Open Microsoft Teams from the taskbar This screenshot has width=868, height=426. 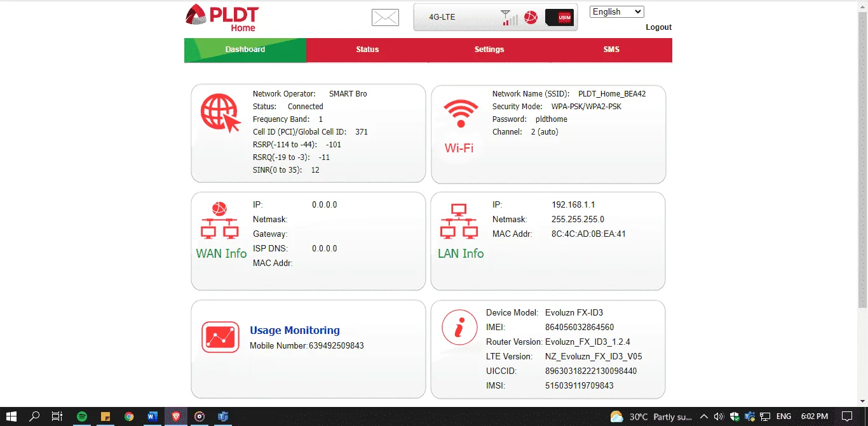click(x=223, y=416)
